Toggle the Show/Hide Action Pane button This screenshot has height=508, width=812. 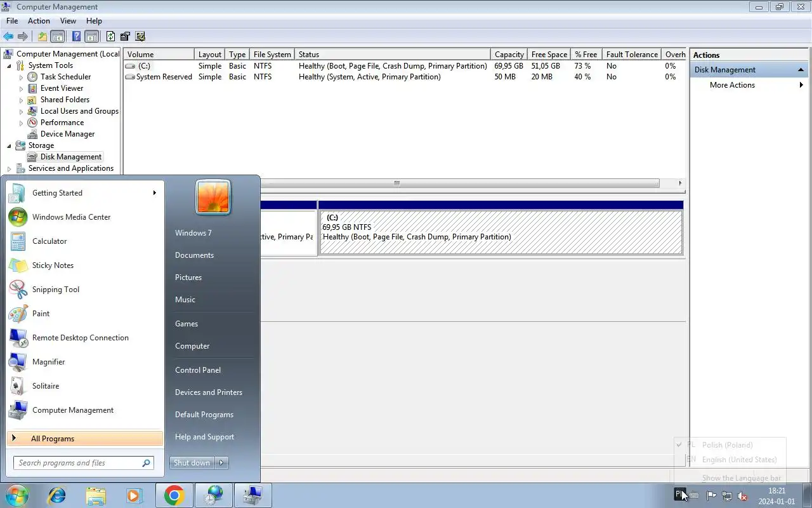[x=92, y=37]
